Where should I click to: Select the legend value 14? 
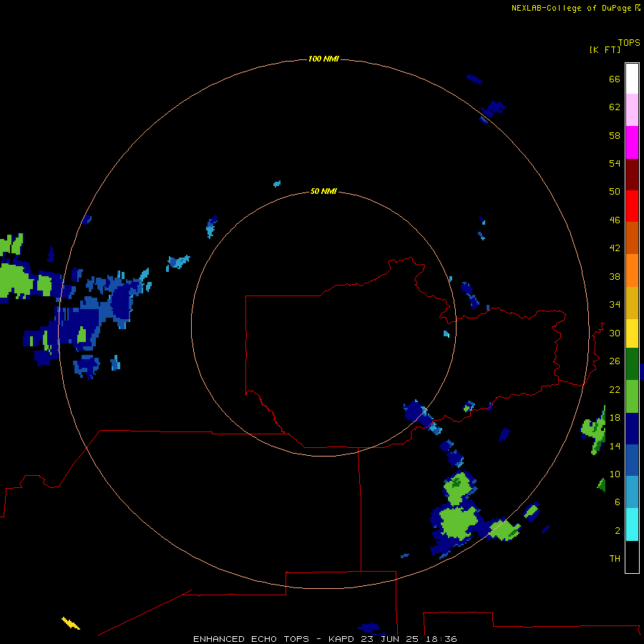[x=615, y=446]
